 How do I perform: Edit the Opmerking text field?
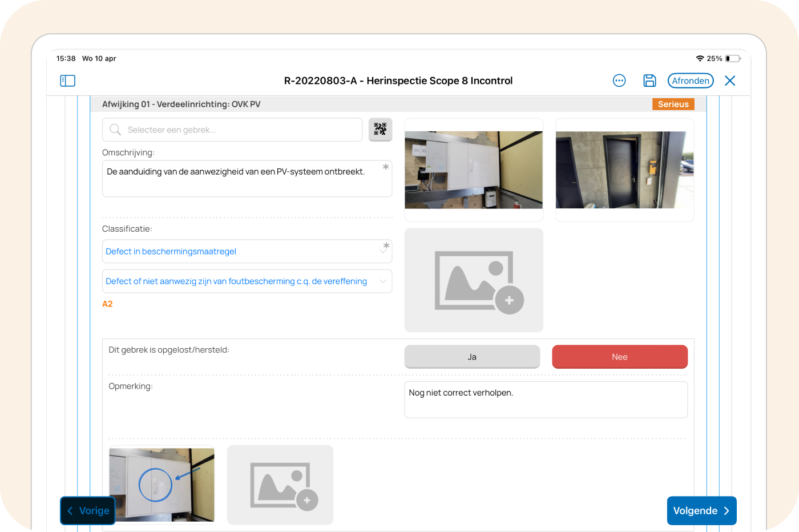[x=546, y=399]
